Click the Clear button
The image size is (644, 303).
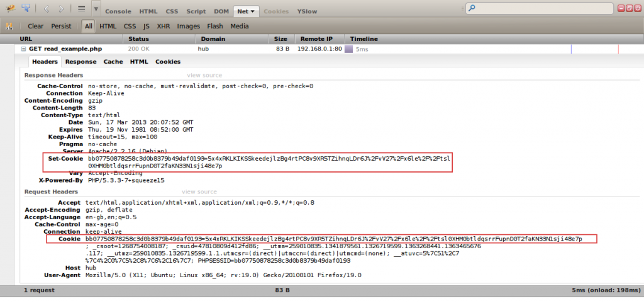click(x=36, y=26)
